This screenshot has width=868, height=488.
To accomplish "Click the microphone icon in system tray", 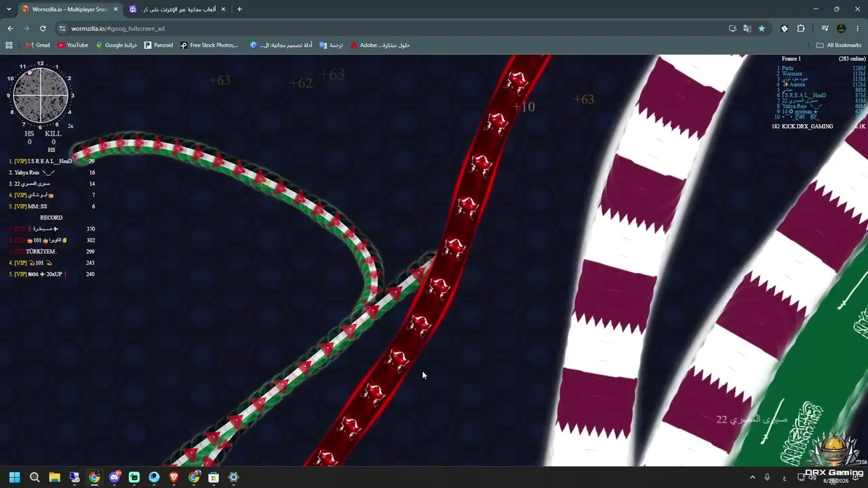I will click(x=767, y=477).
